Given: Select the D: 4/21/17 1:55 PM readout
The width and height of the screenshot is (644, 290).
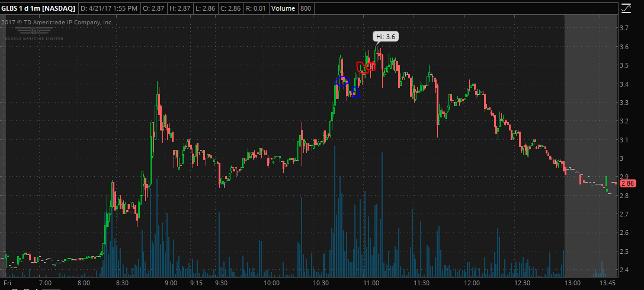Looking at the screenshot, I should coord(108,8).
